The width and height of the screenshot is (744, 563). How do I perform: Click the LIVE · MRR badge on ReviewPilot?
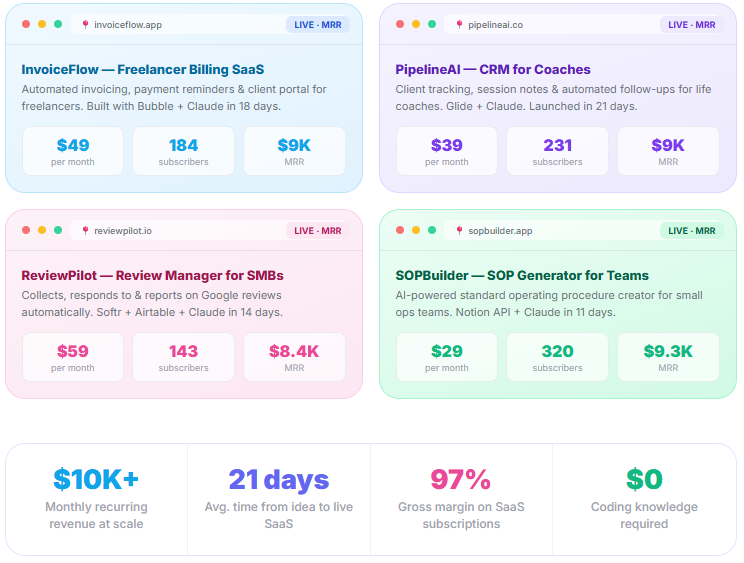tap(318, 231)
